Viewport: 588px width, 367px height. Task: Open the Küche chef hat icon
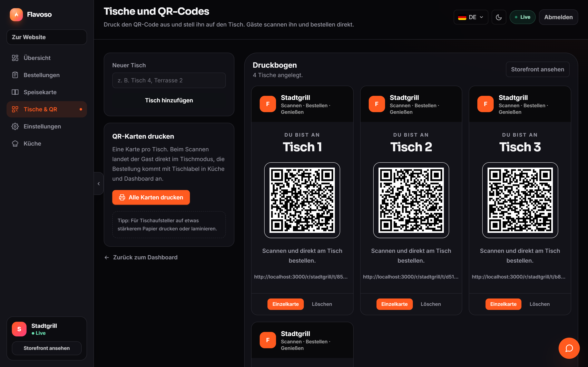pyautogui.click(x=15, y=144)
